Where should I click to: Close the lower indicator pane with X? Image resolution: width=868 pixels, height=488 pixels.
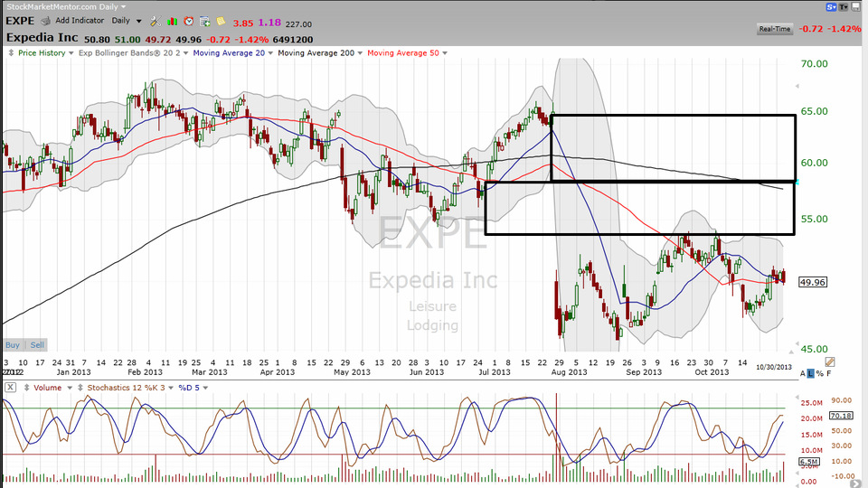point(9,388)
